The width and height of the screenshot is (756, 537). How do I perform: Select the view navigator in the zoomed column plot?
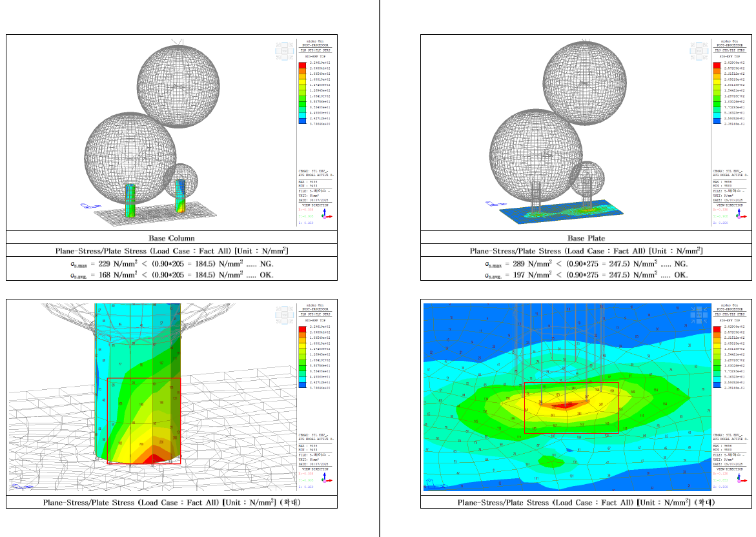285,315
